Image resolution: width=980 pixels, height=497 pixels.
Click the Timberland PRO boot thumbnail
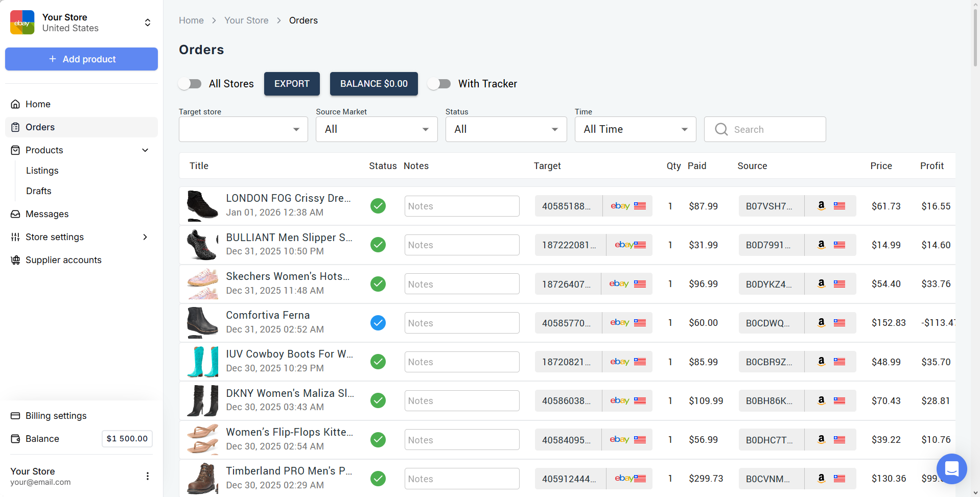(202, 479)
